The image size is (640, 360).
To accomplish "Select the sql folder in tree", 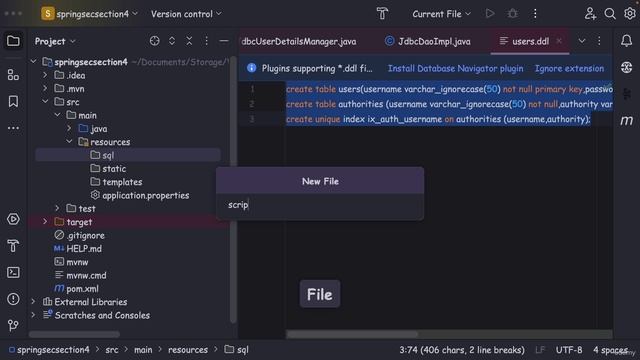I will 128,155.
